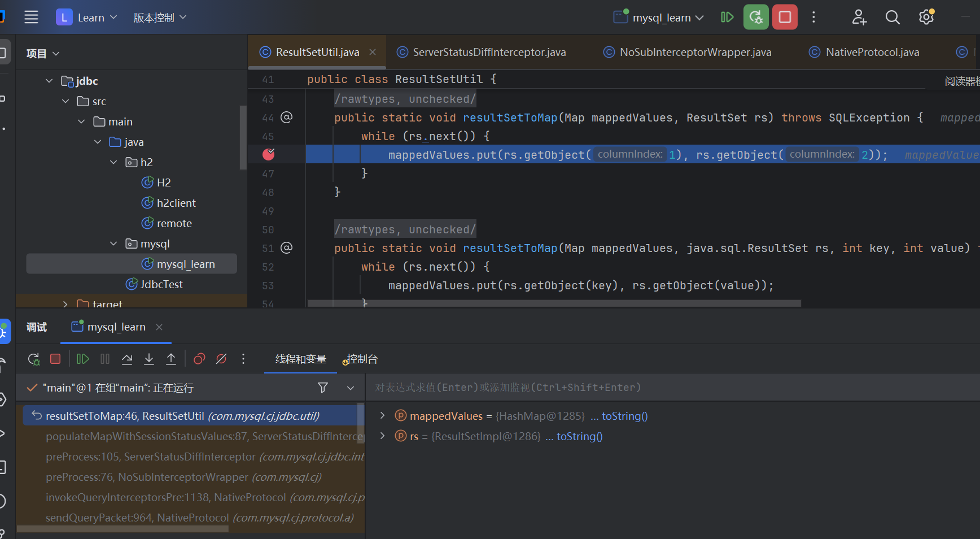Open thread selector dropdown chevron
Screen dimensions: 980x539
click(351, 388)
